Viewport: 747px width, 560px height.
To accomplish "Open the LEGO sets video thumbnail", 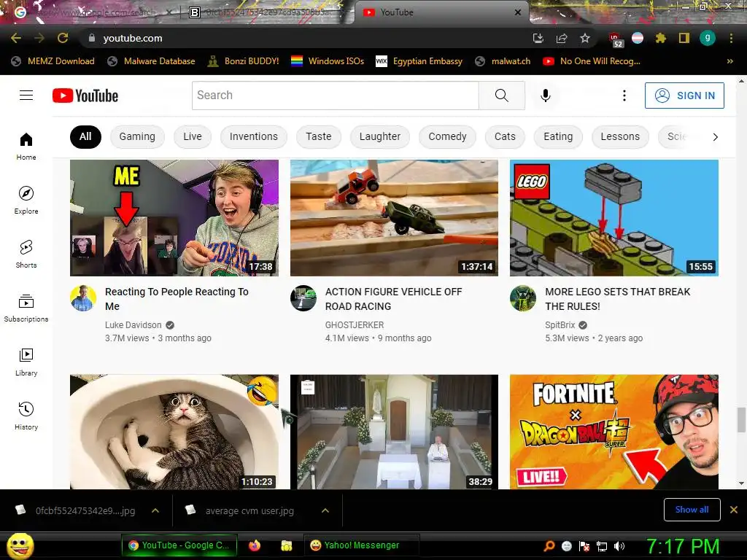I will 614,217.
